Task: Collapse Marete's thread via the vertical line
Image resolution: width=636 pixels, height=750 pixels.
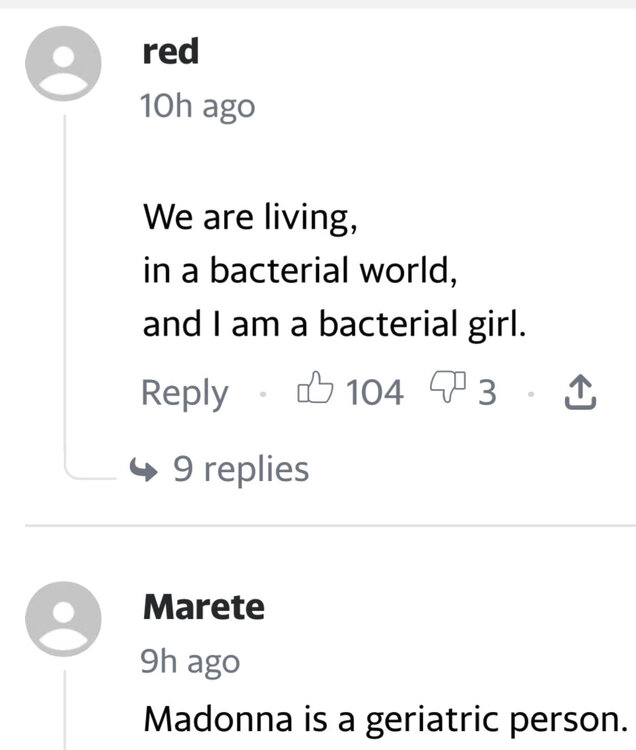Action: point(65,710)
